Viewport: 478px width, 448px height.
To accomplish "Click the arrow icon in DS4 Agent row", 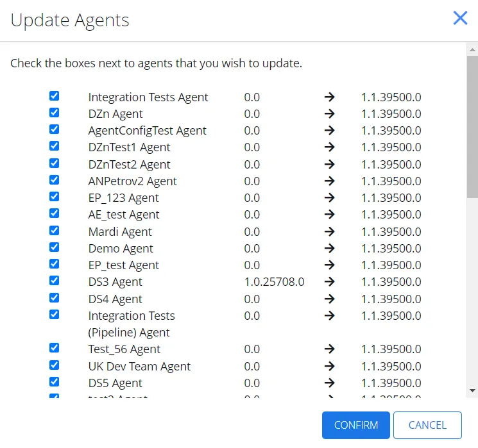I will tap(330, 299).
